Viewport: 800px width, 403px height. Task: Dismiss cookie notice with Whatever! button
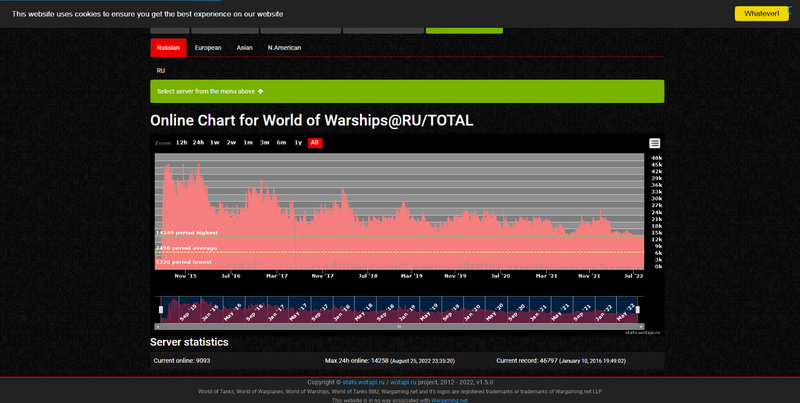[x=761, y=14]
